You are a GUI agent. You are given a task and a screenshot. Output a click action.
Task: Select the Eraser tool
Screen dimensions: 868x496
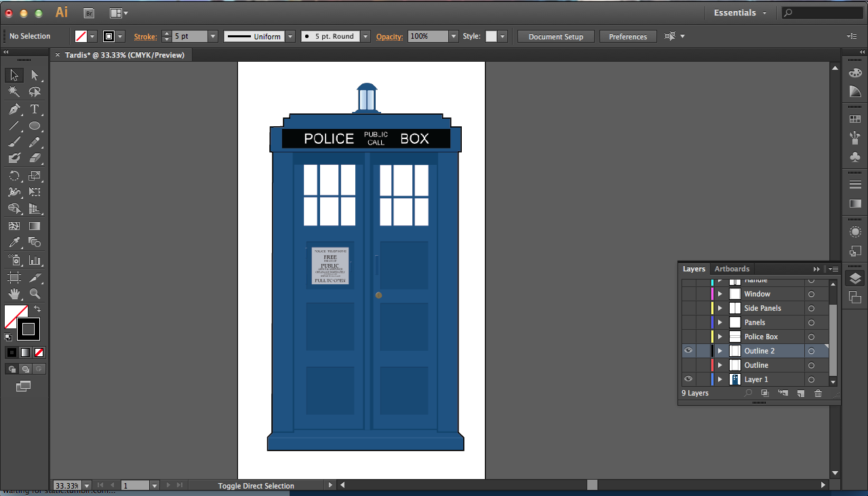(35, 158)
